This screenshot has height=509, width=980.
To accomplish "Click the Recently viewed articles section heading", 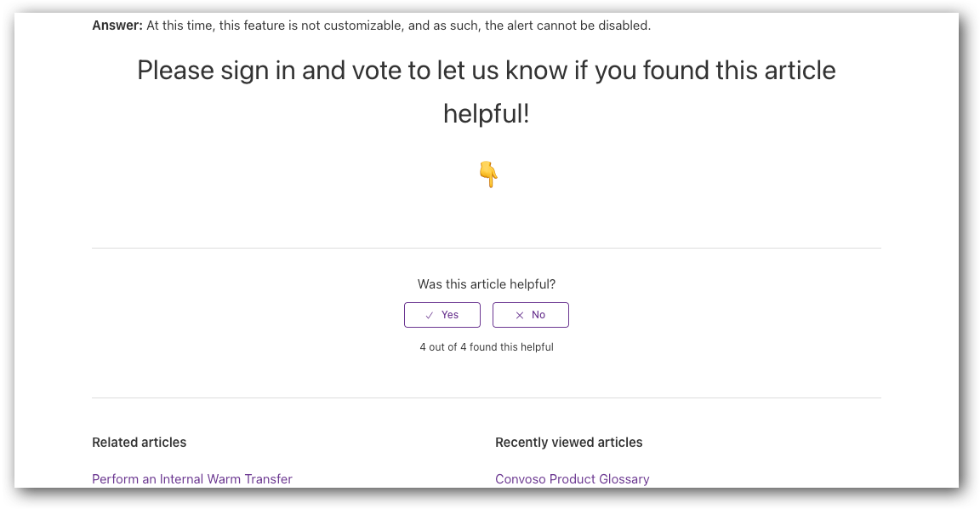I will tap(569, 442).
